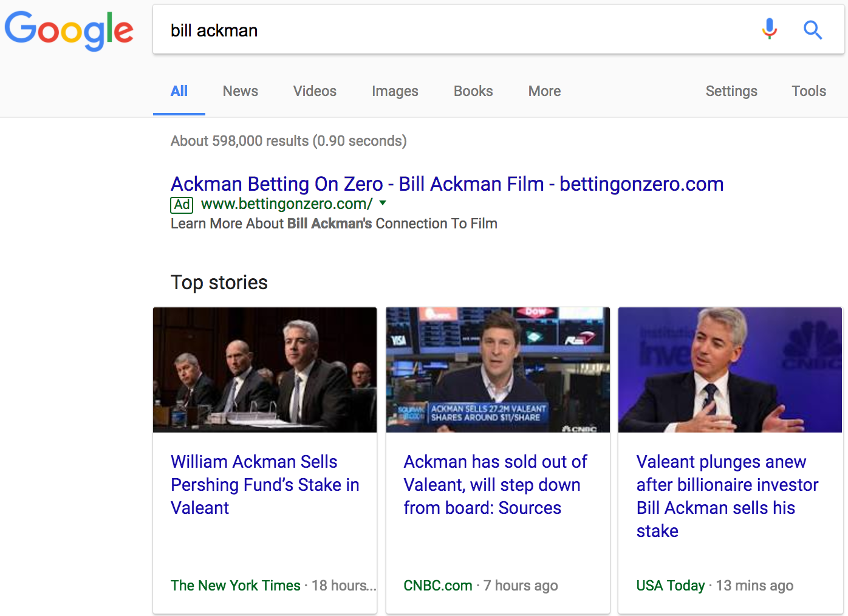Open the Ackman Betting On Zero ad link

447,184
